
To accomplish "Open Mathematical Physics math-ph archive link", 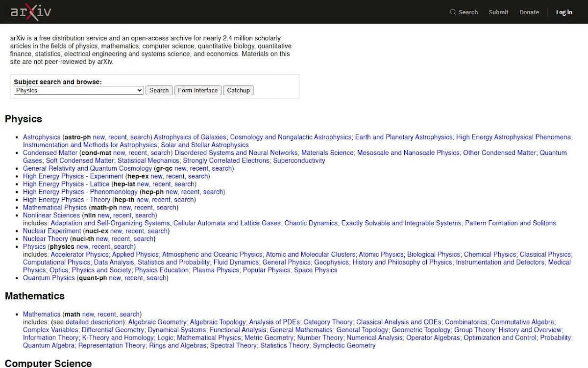I will point(55,208).
